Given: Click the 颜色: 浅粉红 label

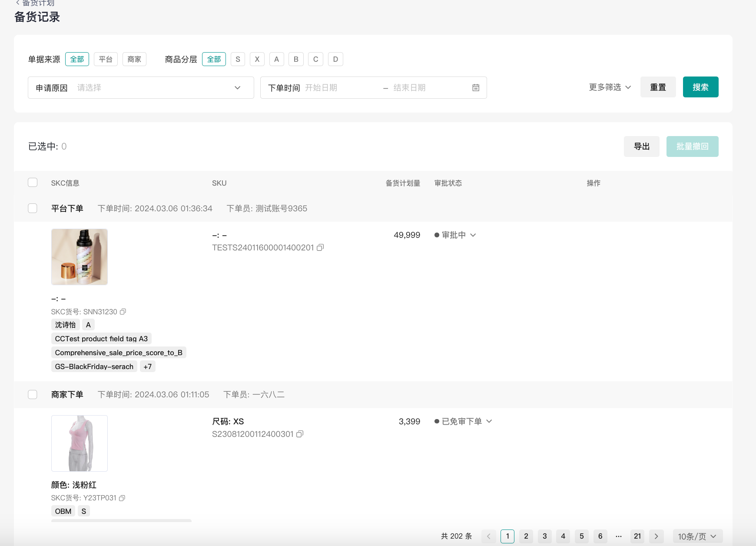Looking at the screenshot, I should coord(74,485).
